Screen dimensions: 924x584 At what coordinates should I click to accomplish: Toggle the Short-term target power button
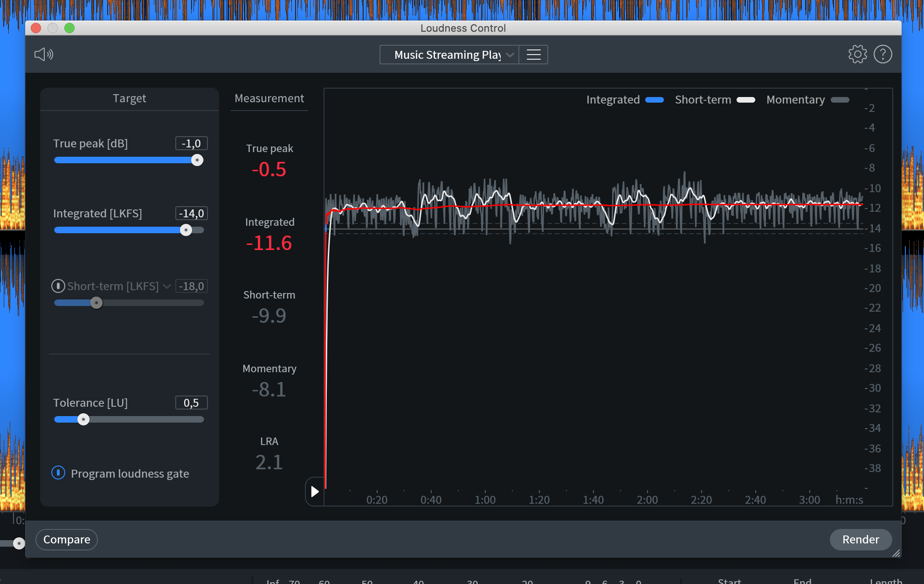coord(58,286)
